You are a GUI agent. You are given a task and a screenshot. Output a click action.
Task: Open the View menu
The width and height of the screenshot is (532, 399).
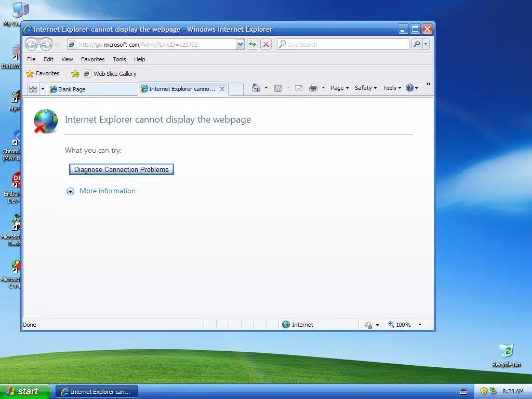click(67, 59)
